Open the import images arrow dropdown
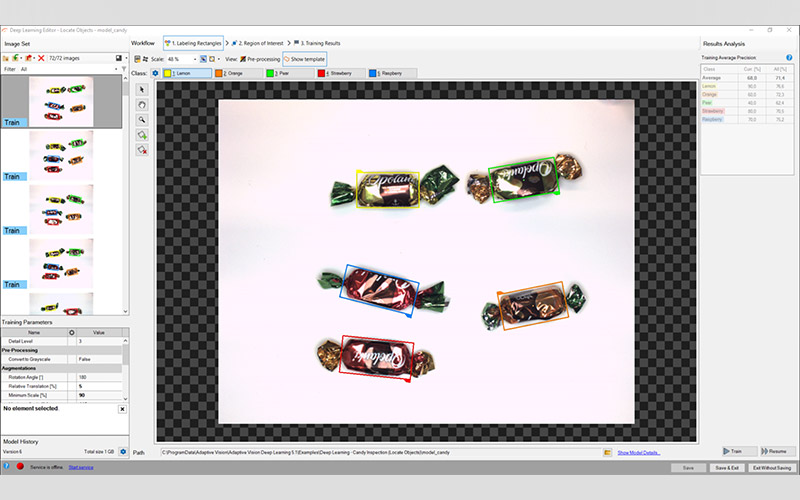The height and width of the screenshot is (500, 800). click(21, 58)
